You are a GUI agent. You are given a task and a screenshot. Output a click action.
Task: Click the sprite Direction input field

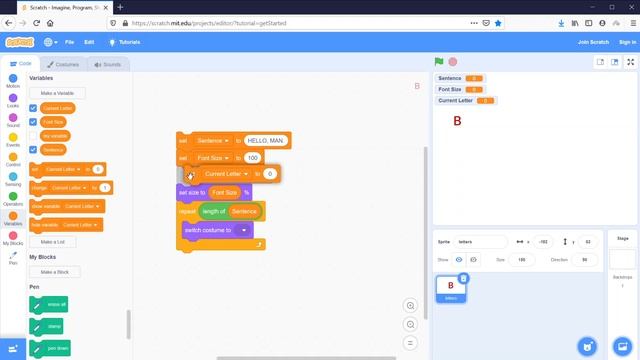coord(584,260)
